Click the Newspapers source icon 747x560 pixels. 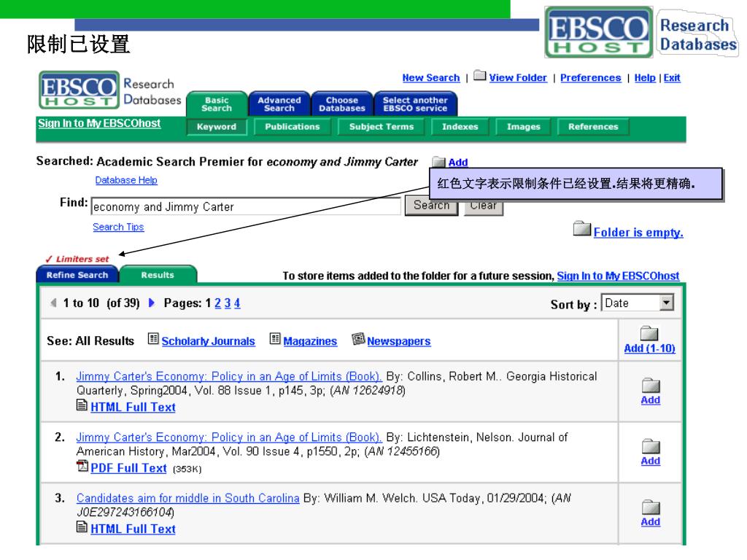point(357,338)
